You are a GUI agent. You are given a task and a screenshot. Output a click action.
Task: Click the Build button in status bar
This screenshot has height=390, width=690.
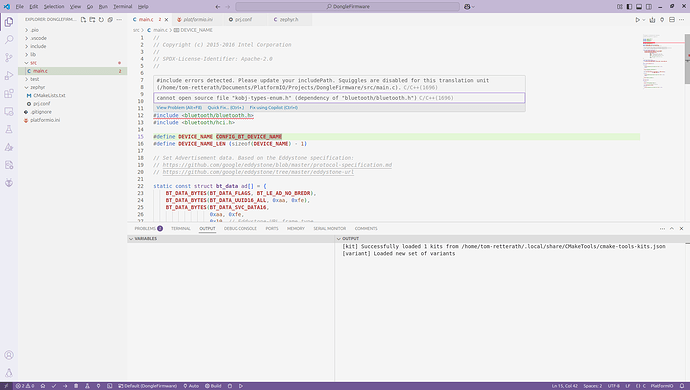tap(213, 386)
